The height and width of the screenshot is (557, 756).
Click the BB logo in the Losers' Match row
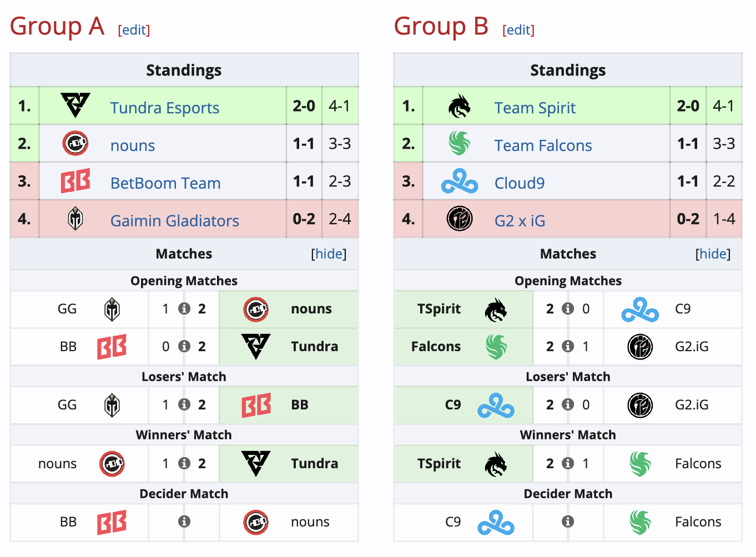coord(257,405)
